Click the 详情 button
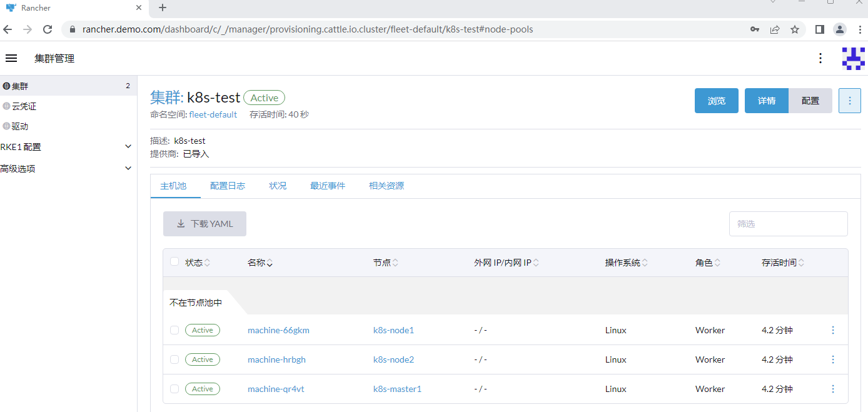868x412 pixels. [x=767, y=101]
